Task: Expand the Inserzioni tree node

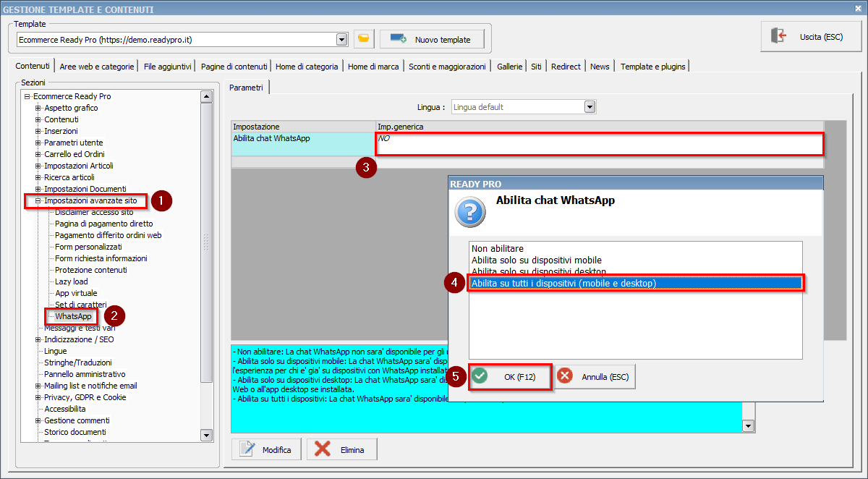Action: [x=38, y=131]
